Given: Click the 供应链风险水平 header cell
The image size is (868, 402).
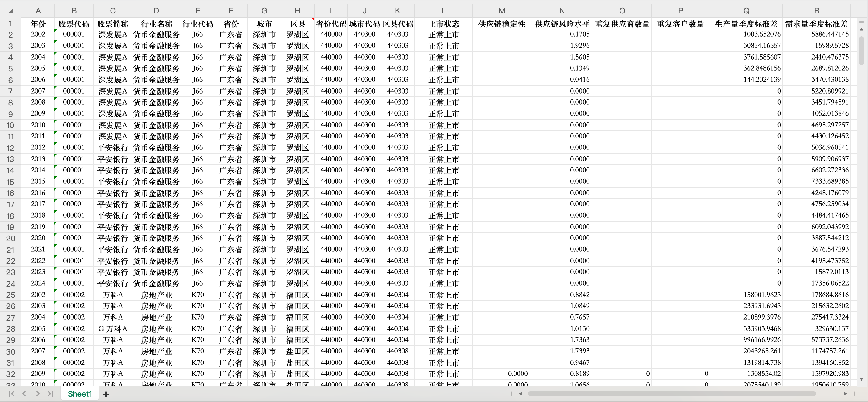Looking at the screenshot, I should 562,24.
